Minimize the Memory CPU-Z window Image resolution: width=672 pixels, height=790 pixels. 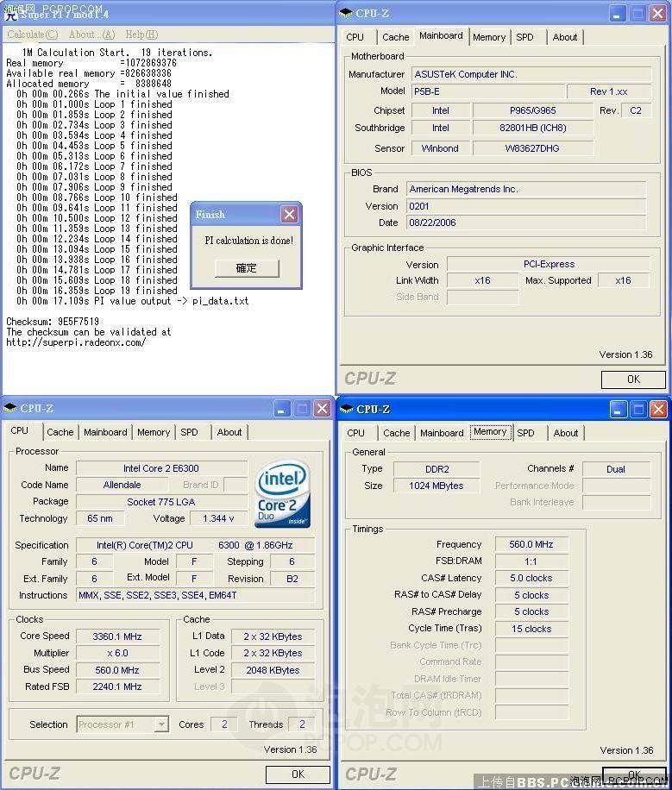tap(618, 410)
